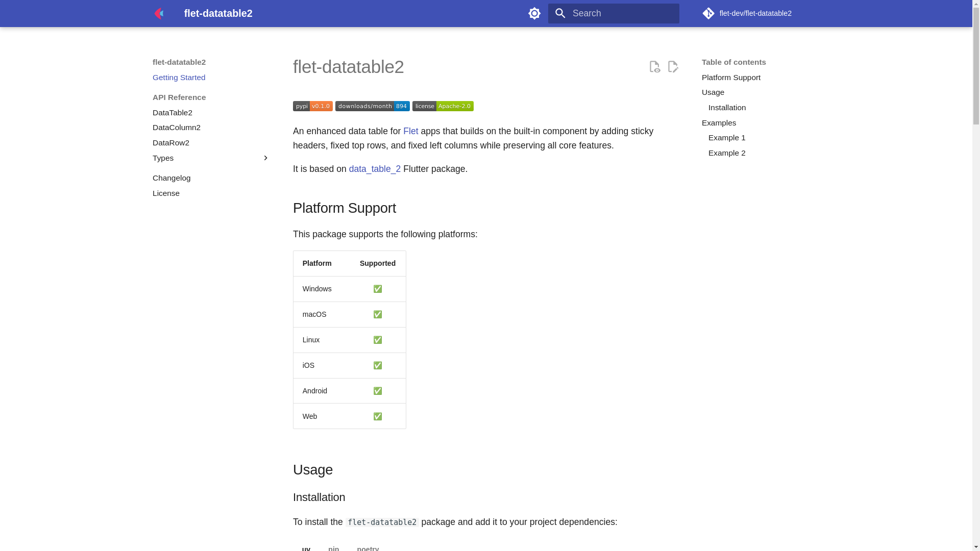Select the uv install tab
980x551 pixels.
click(306, 548)
